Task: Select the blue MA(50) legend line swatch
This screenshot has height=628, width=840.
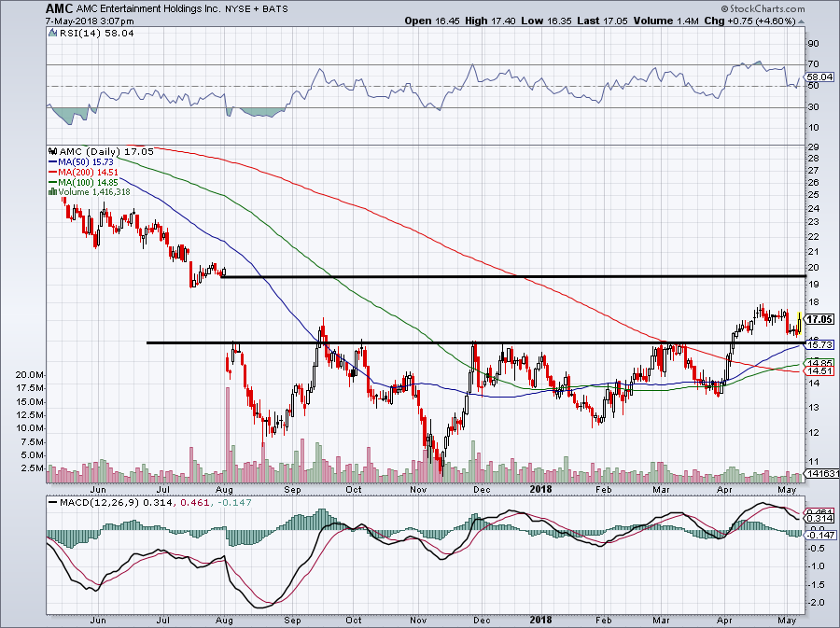Action: (x=52, y=161)
